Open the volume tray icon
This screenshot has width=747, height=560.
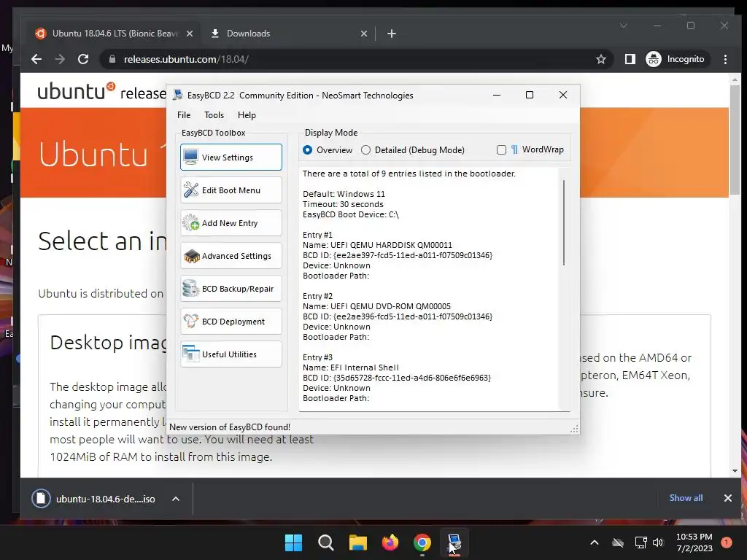(x=658, y=542)
